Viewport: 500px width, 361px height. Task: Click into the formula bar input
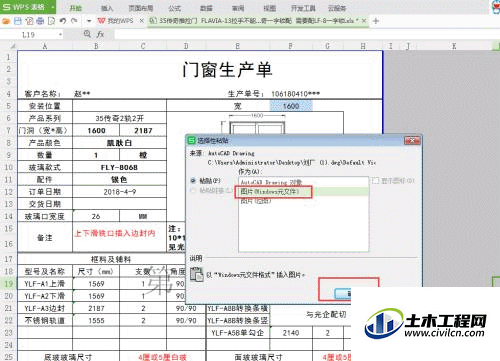point(307,34)
